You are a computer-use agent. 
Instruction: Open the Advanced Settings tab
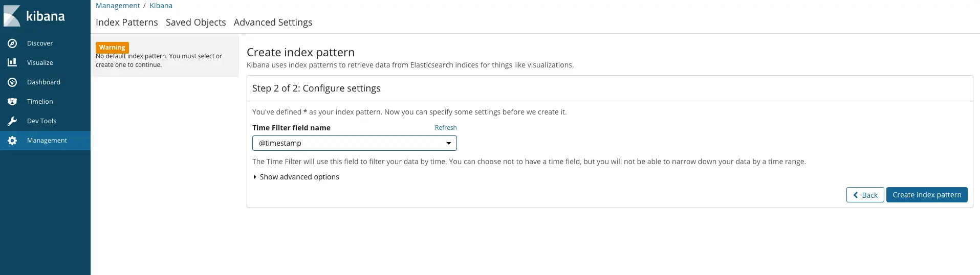(x=273, y=22)
